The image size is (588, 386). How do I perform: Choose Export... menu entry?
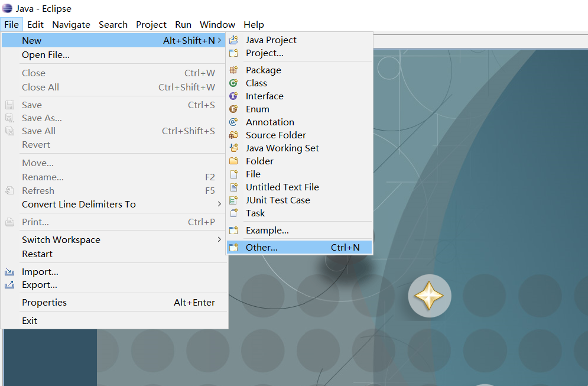pos(115,285)
